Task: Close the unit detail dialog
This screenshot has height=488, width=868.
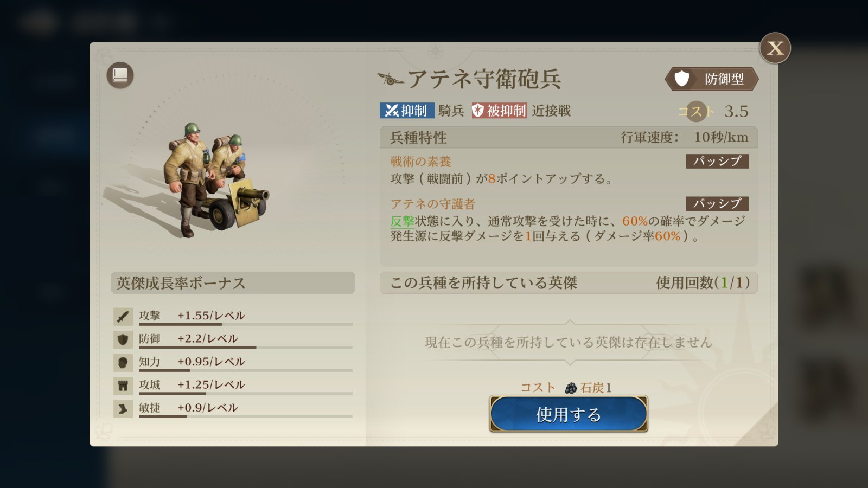Action: tap(775, 48)
